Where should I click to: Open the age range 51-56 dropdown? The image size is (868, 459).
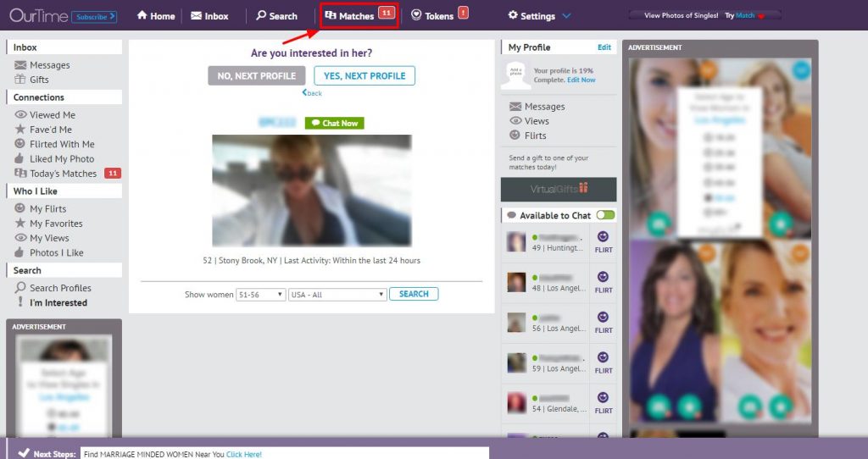261,294
